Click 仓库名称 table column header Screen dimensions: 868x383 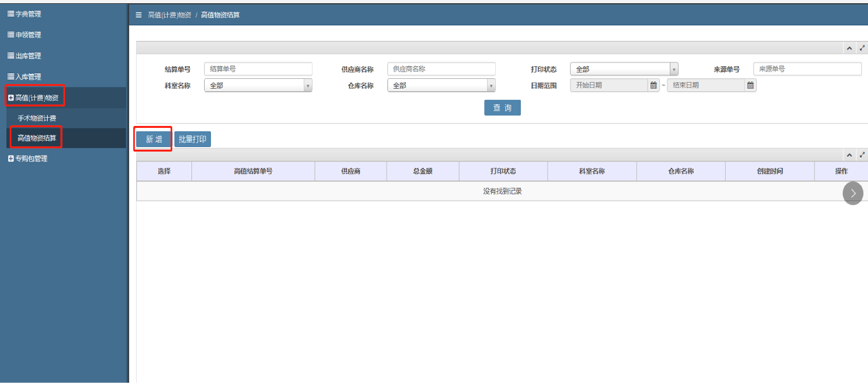coord(681,171)
